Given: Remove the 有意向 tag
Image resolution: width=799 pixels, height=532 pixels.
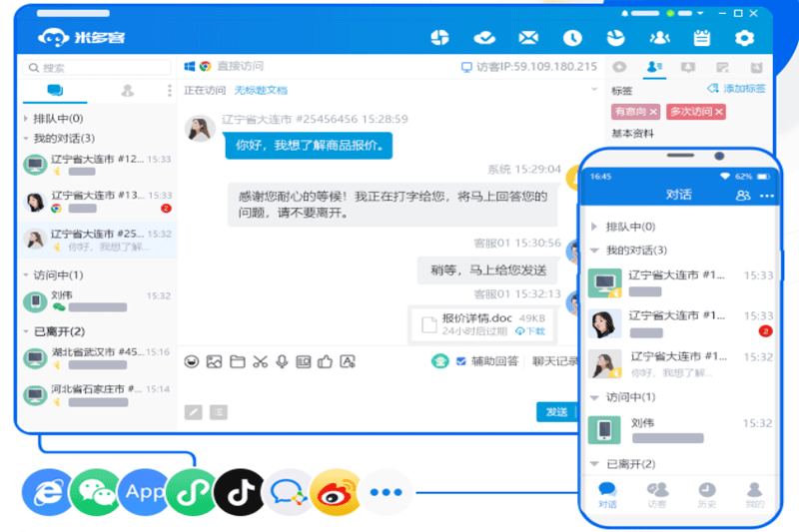Looking at the screenshot, I should click(x=654, y=112).
